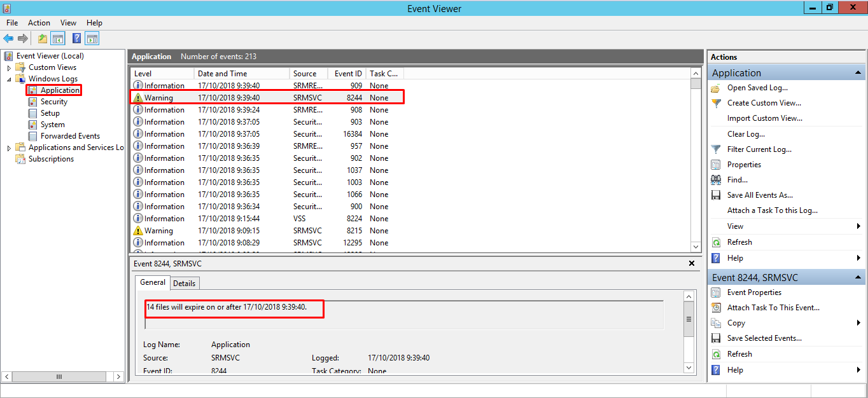Select Open Saved Log folder icon
This screenshot has width=868, height=398.
tap(715, 88)
